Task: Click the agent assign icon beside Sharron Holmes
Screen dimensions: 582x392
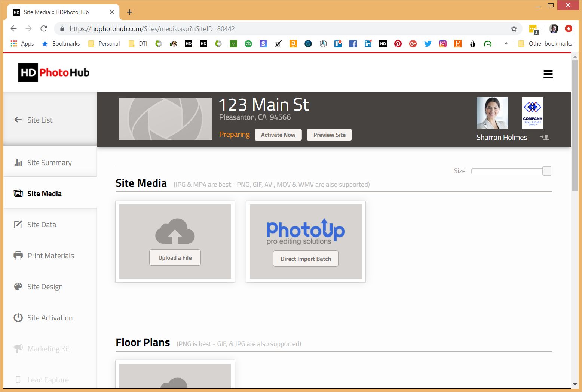Action: pyautogui.click(x=544, y=137)
